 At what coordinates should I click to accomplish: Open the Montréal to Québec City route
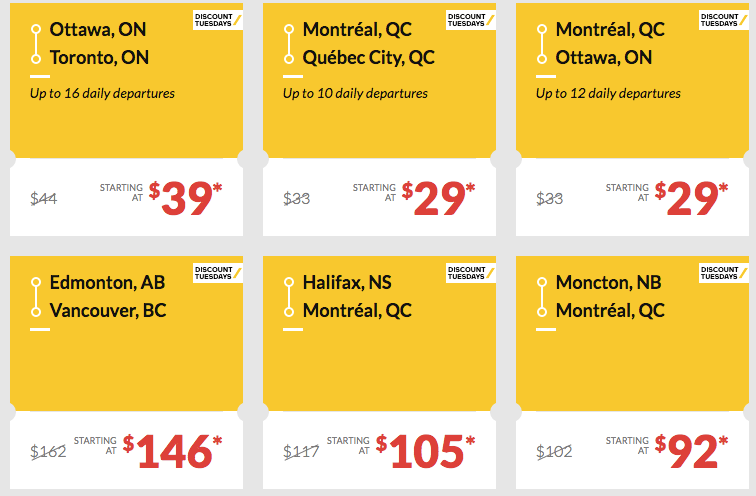[368, 44]
